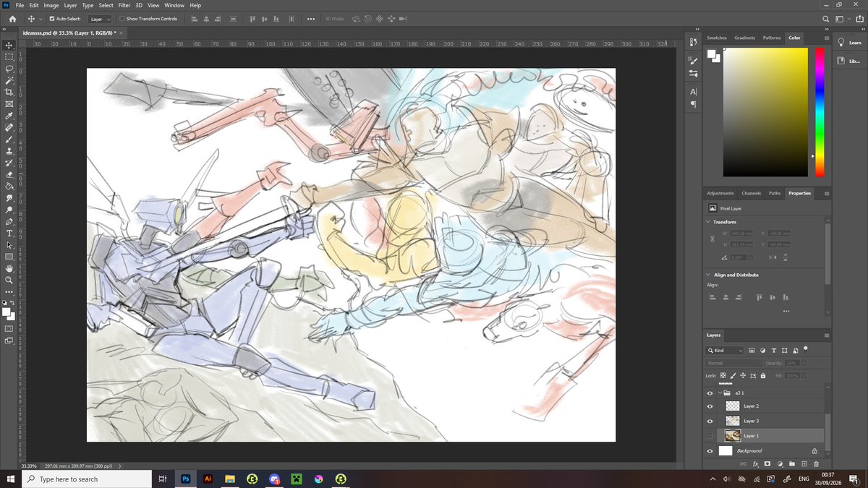Select the Lasso tool
The width and height of the screenshot is (868, 488).
(x=9, y=69)
